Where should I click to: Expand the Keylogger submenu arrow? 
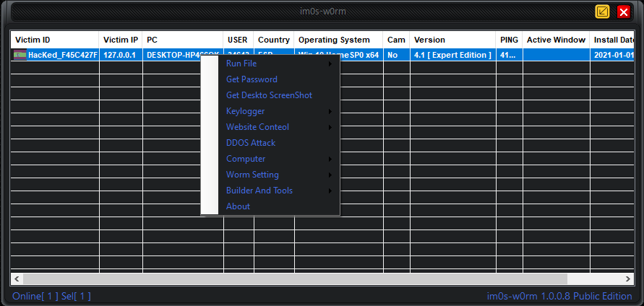click(x=330, y=112)
